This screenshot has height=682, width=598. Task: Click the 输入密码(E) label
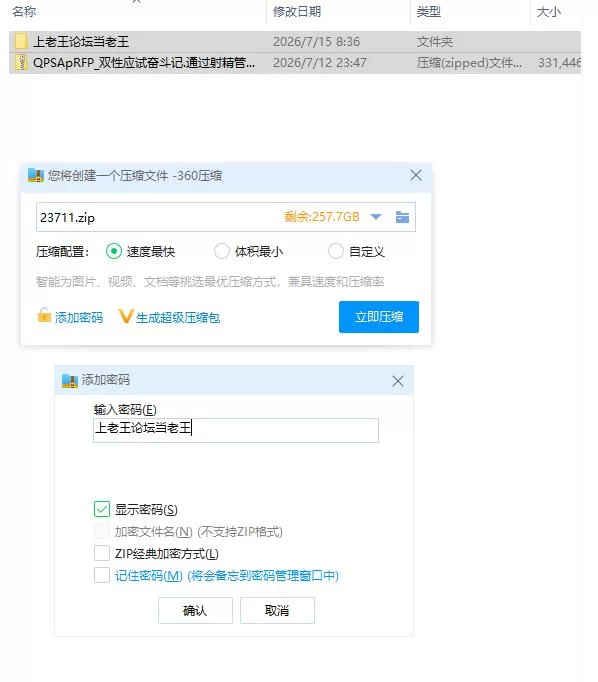tap(125, 409)
